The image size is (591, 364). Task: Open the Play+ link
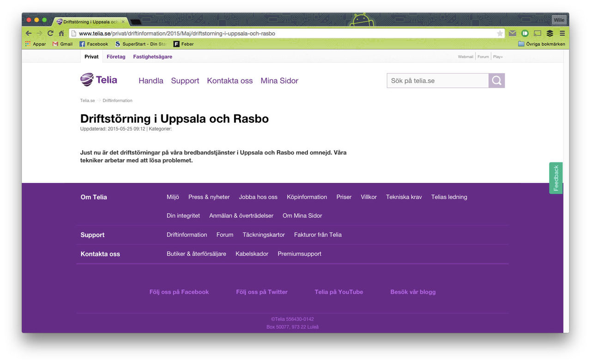(x=498, y=57)
